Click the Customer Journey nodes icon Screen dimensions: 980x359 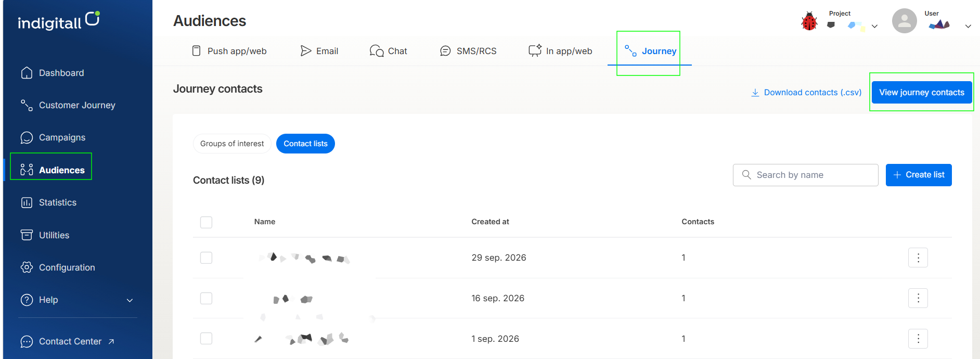[x=27, y=105]
